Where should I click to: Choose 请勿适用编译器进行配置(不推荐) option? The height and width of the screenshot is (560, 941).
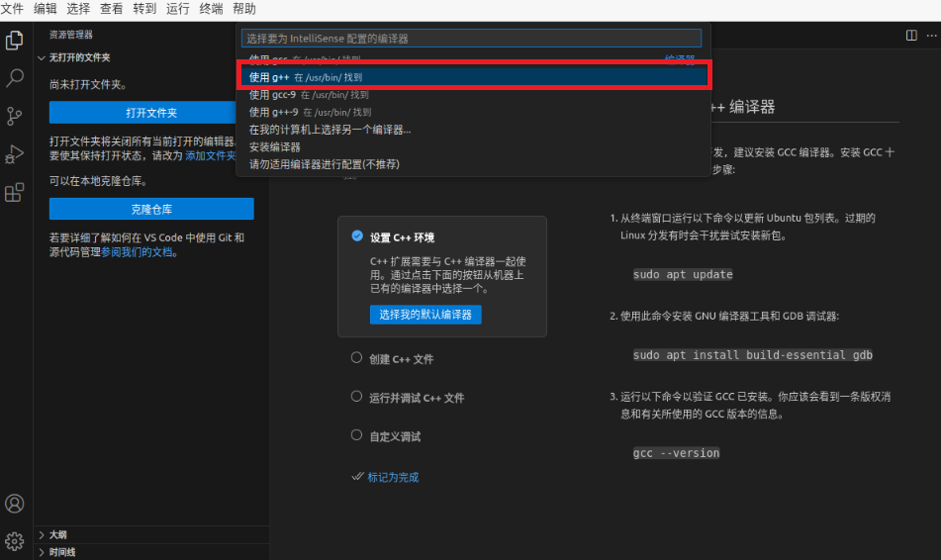pyautogui.click(x=473, y=164)
